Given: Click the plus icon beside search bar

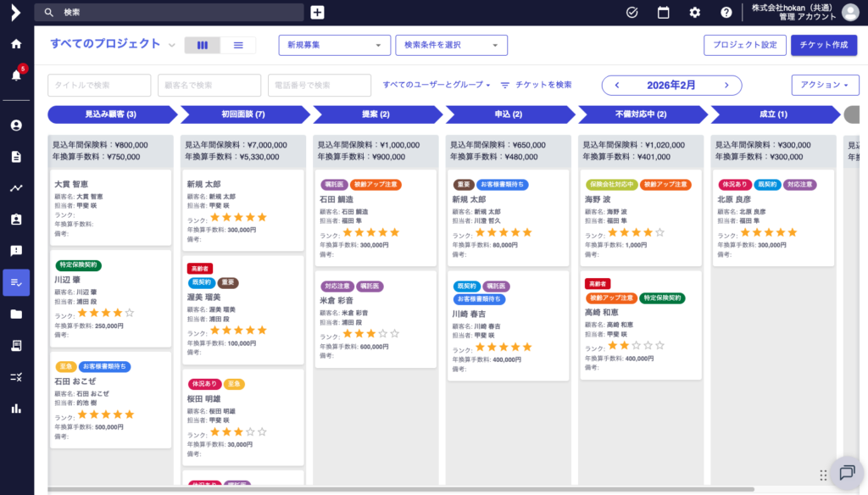Looking at the screenshot, I should 317,12.
